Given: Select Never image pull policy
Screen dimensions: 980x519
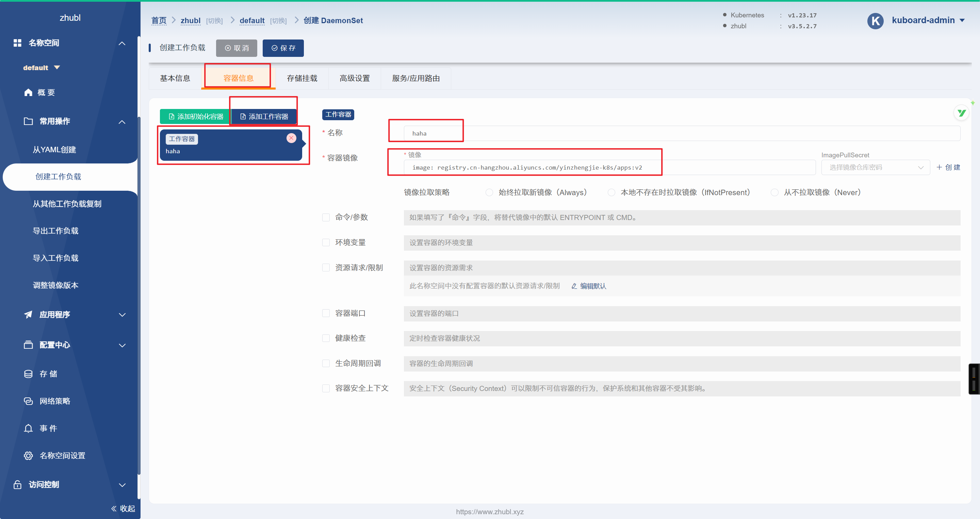Looking at the screenshot, I should pos(774,193).
